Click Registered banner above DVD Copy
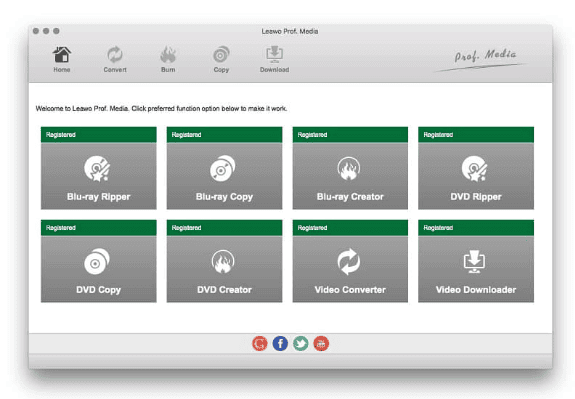575x399 pixels. click(x=99, y=228)
